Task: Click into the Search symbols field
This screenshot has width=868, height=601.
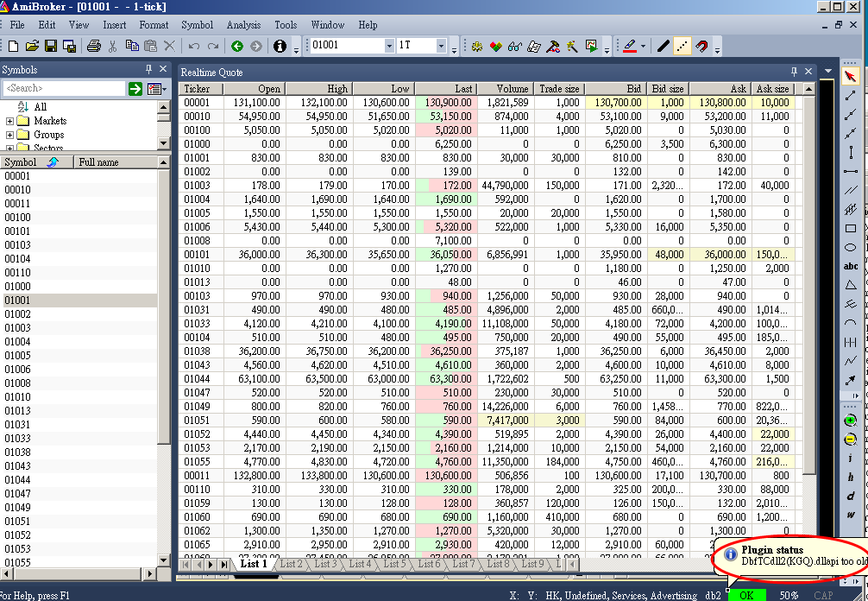Action: click(64, 88)
